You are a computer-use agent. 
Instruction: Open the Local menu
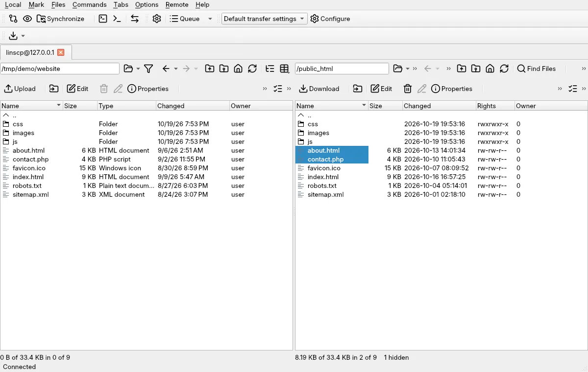pyautogui.click(x=13, y=4)
